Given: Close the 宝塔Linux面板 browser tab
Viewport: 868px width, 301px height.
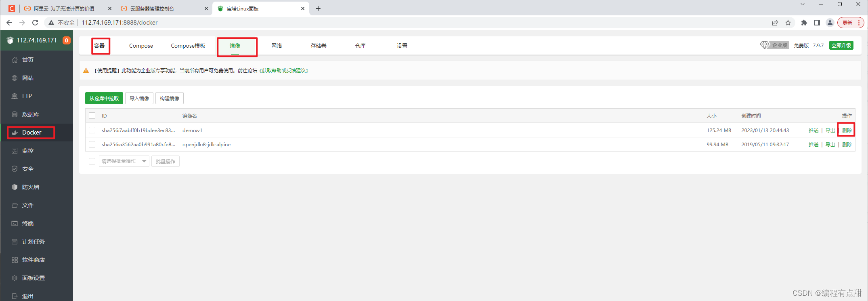Looking at the screenshot, I should click(303, 8).
